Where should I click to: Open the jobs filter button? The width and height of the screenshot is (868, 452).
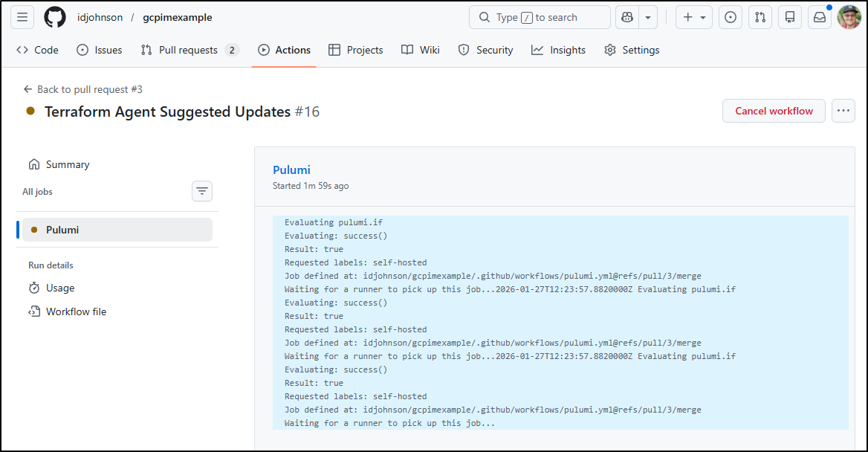click(202, 192)
